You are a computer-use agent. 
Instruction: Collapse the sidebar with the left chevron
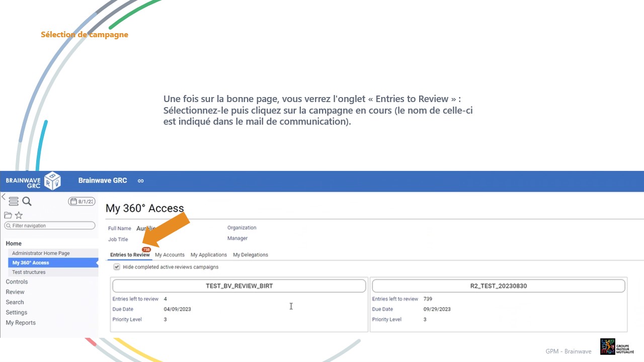click(3, 197)
